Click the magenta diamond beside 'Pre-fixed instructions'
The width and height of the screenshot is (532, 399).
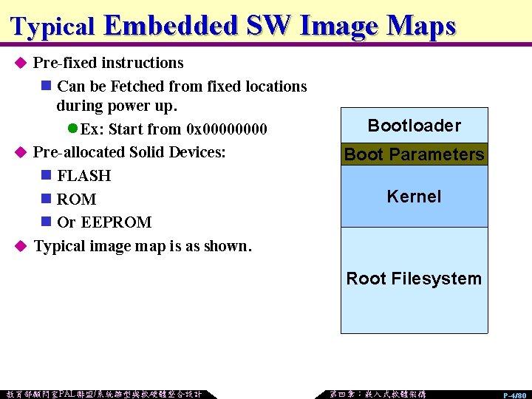pyautogui.click(x=21, y=63)
